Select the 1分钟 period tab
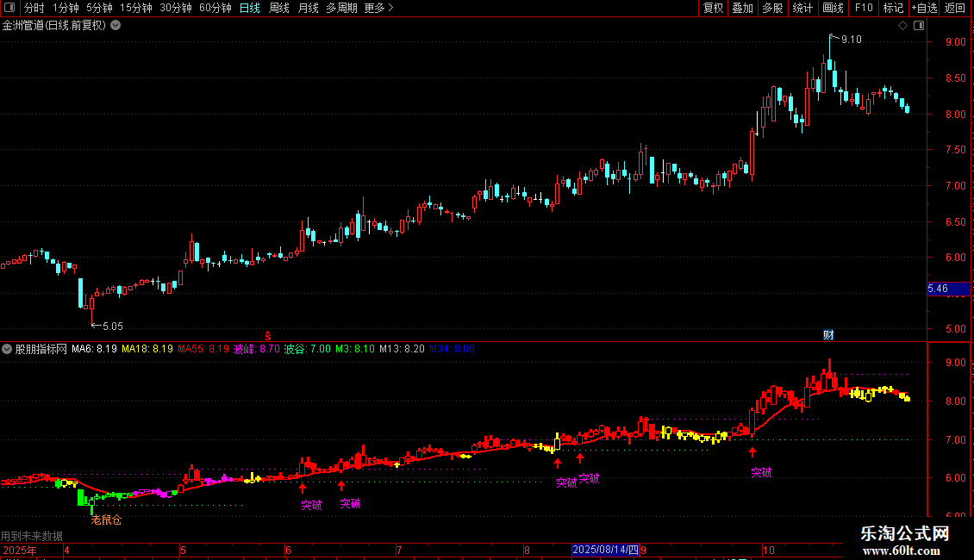The height and width of the screenshot is (560, 974). tap(66, 8)
